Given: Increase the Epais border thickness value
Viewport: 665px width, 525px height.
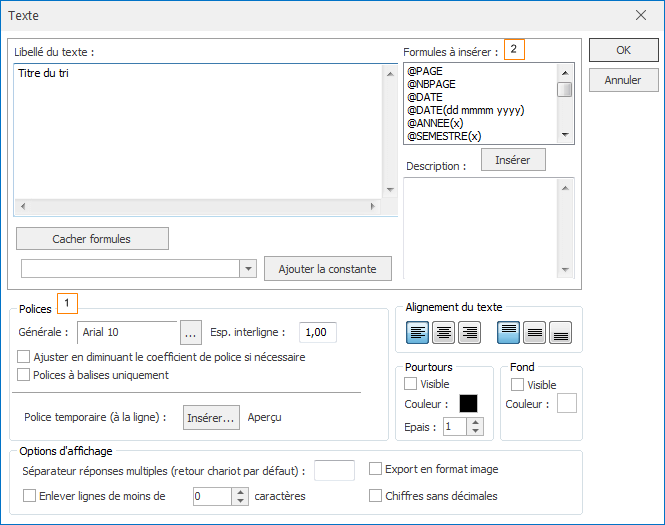Looking at the screenshot, I should (x=476, y=422).
